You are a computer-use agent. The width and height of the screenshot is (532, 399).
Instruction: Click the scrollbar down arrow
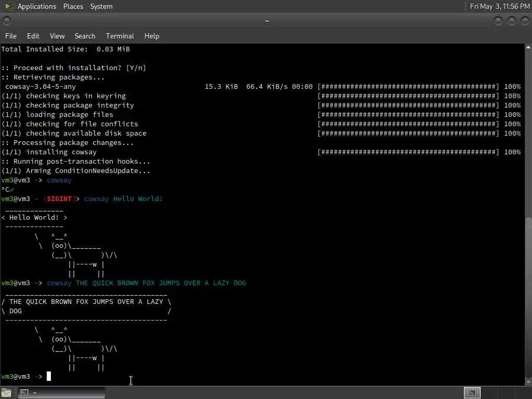tap(528, 382)
